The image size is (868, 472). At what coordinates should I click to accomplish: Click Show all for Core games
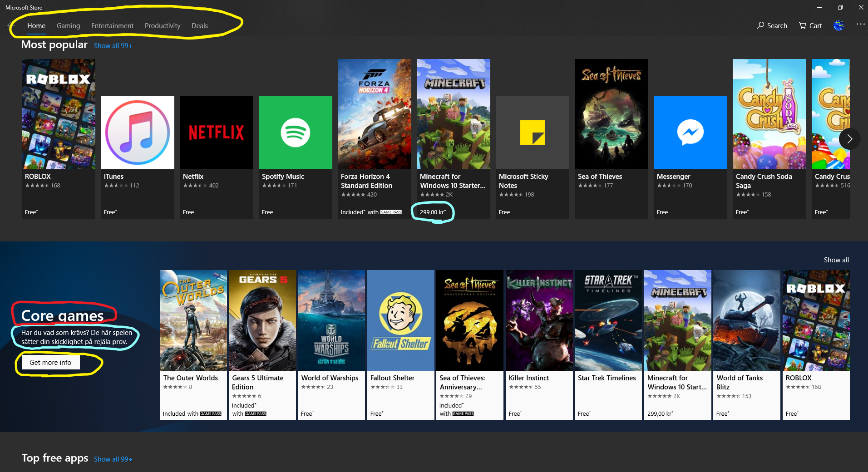point(836,260)
